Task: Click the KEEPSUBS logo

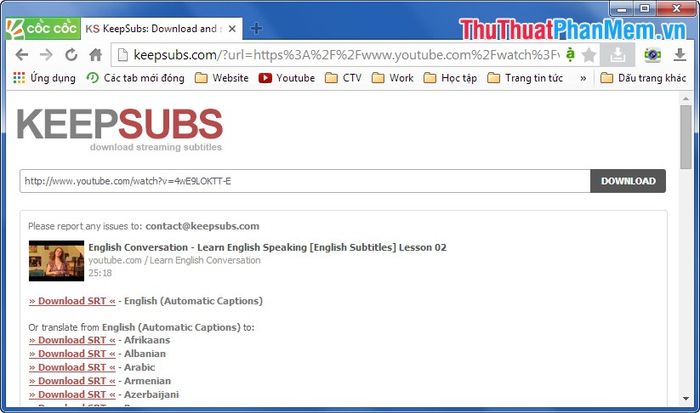Action: [x=119, y=129]
